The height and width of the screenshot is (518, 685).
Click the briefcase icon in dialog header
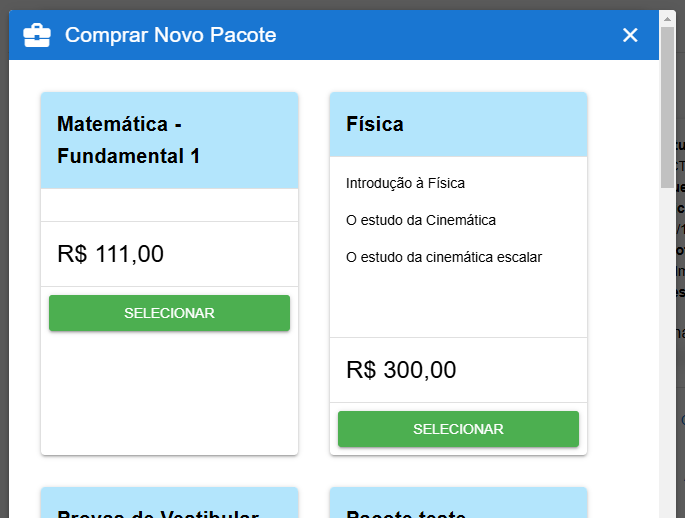37,36
